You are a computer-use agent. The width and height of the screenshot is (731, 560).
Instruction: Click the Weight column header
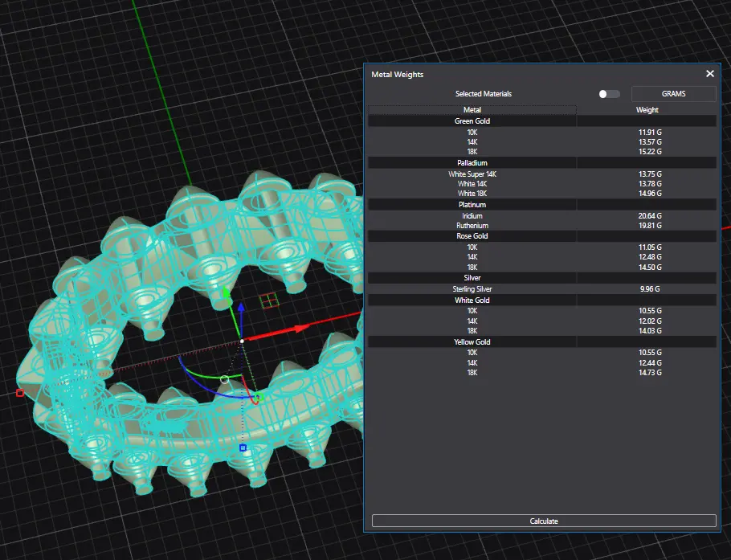click(x=647, y=110)
